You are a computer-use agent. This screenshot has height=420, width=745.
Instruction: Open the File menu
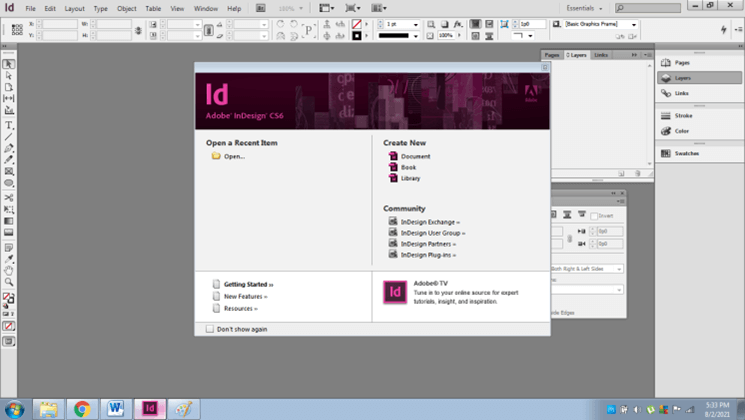30,9
